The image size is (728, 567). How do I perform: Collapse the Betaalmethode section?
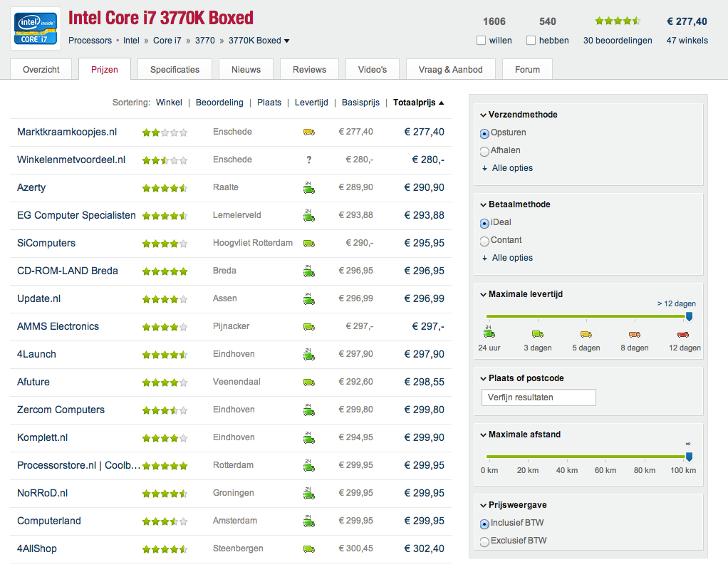(484, 204)
